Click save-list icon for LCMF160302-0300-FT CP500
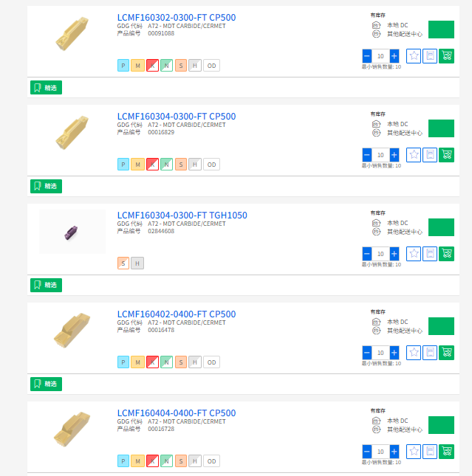Viewport: 472px width, 476px height. click(x=430, y=56)
